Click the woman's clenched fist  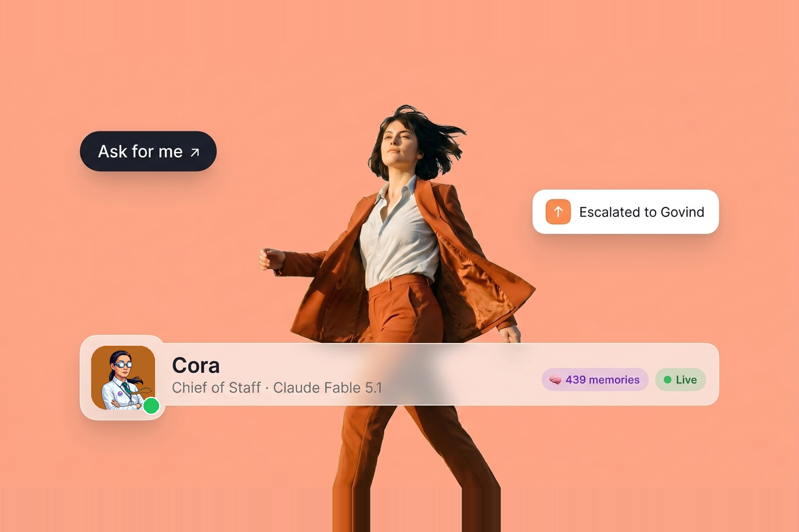pyautogui.click(x=270, y=259)
